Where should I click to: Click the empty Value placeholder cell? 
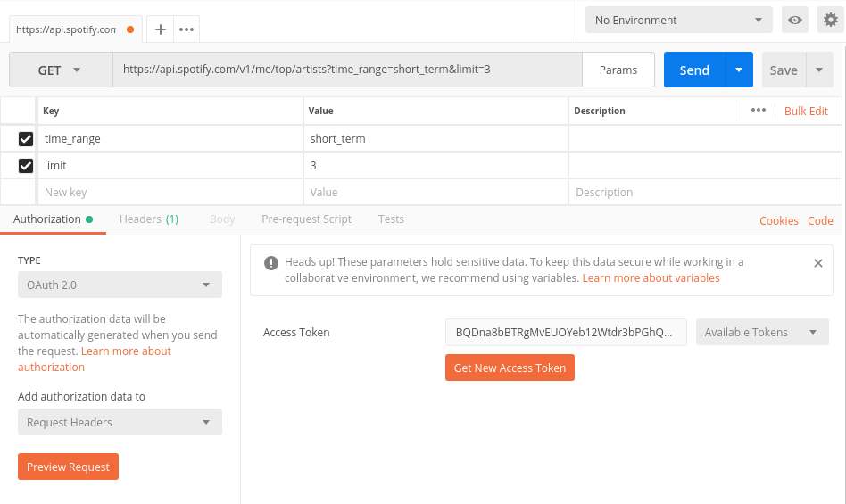(x=436, y=192)
